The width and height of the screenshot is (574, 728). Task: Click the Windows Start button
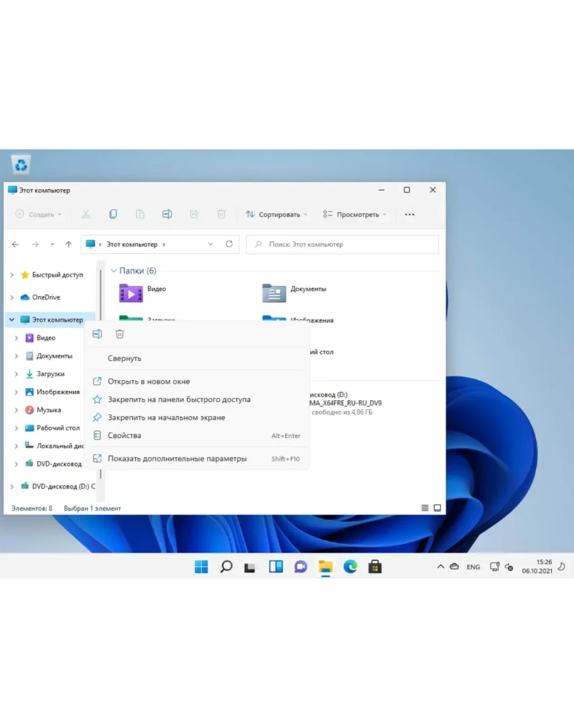(x=201, y=567)
